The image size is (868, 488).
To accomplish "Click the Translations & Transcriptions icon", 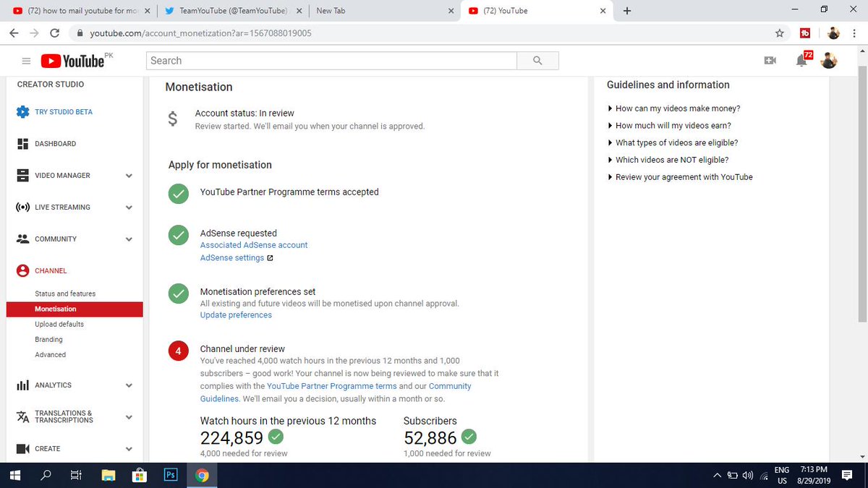I will click(22, 417).
